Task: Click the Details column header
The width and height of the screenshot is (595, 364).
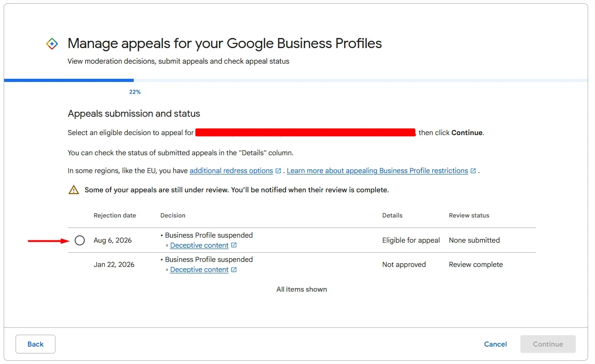Action: click(393, 215)
